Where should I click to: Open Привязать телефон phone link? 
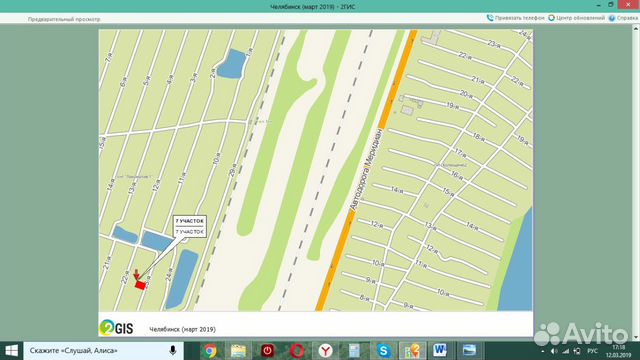point(516,18)
